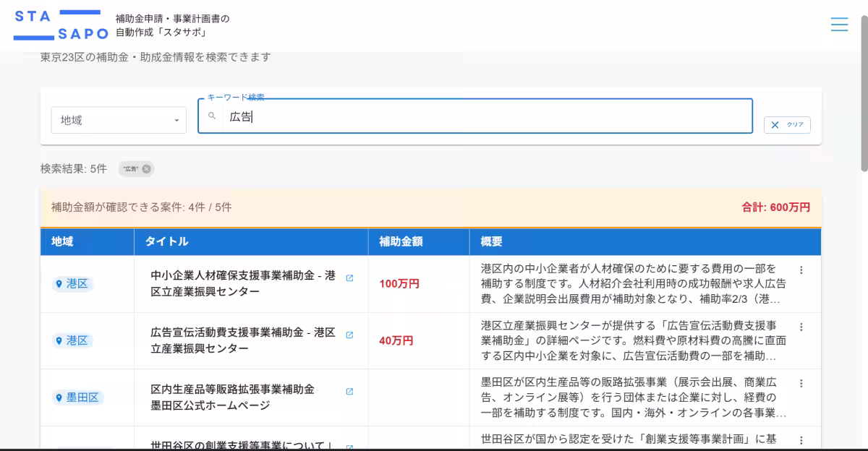Click the magnifier icon in the search field
868x451 pixels.
[211, 116]
